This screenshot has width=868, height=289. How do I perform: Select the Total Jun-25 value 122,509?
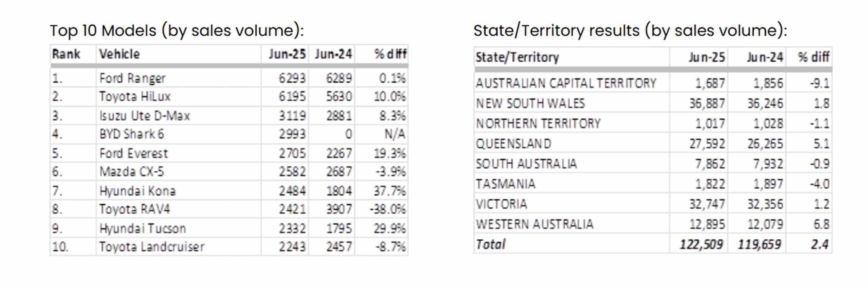coord(701,244)
